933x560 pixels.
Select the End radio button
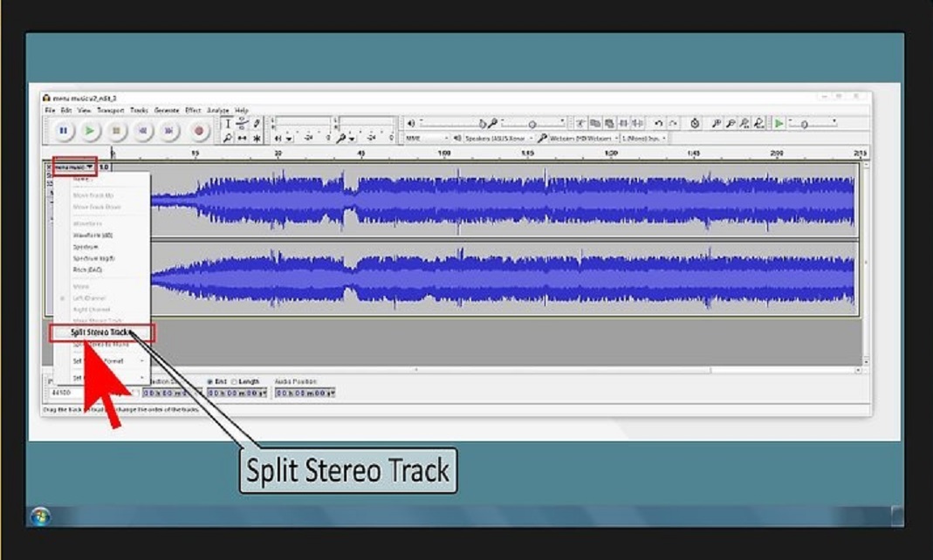point(210,382)
